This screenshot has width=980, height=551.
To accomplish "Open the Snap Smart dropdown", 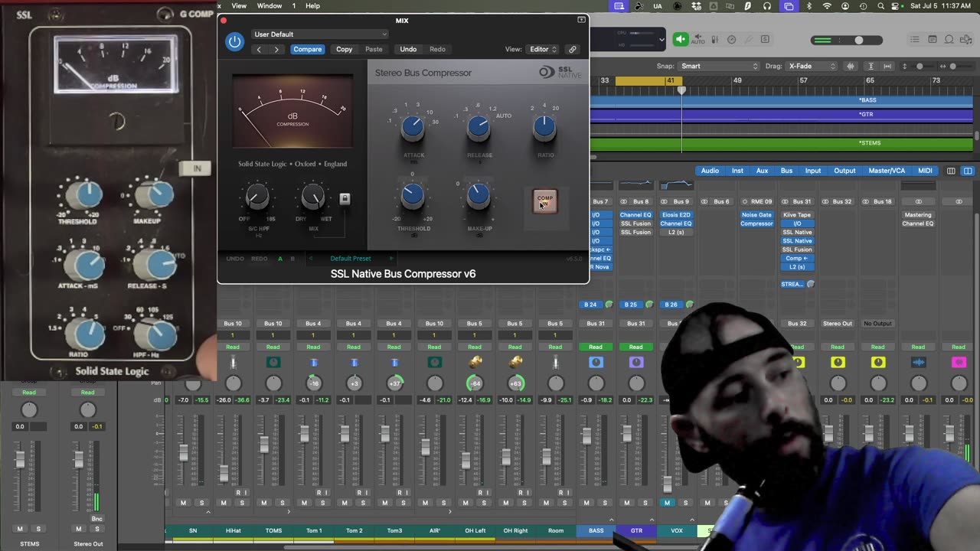I will [720, 66].
